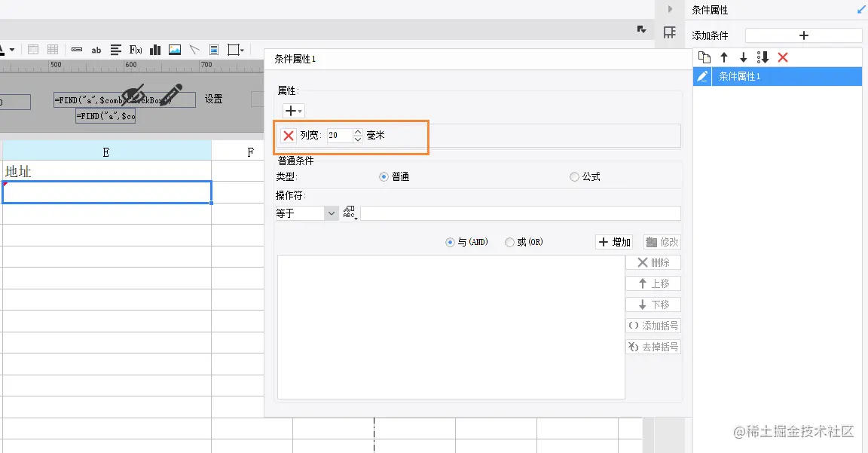The image size is (868, 453).
Task: Copy the selected condition attribute
Action: click(x=704, y=57)
